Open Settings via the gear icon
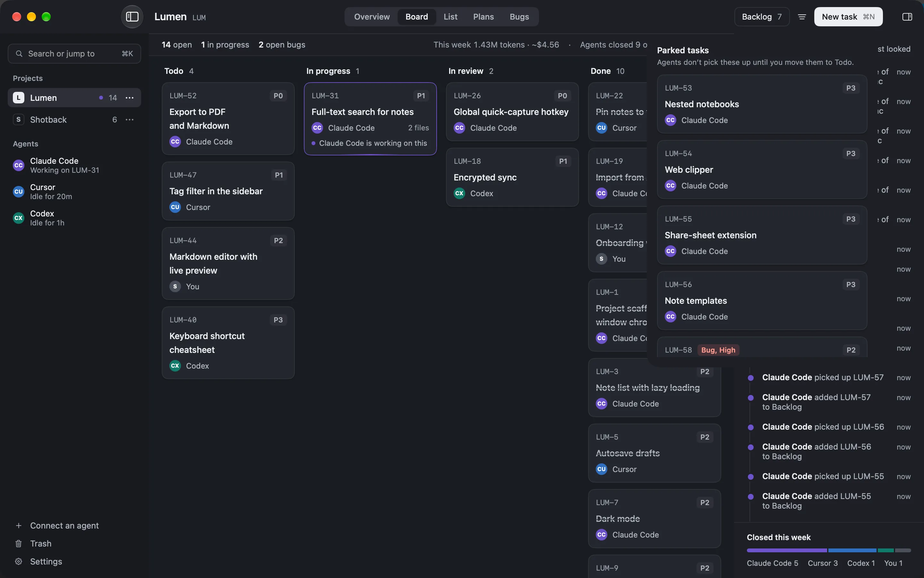 (18, 562)
